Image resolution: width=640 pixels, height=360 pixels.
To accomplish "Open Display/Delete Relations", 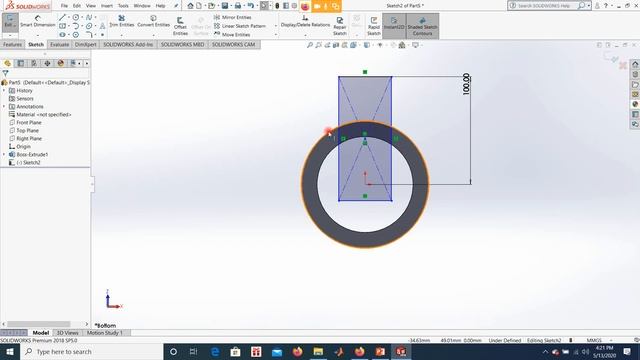I will point(305,21).
